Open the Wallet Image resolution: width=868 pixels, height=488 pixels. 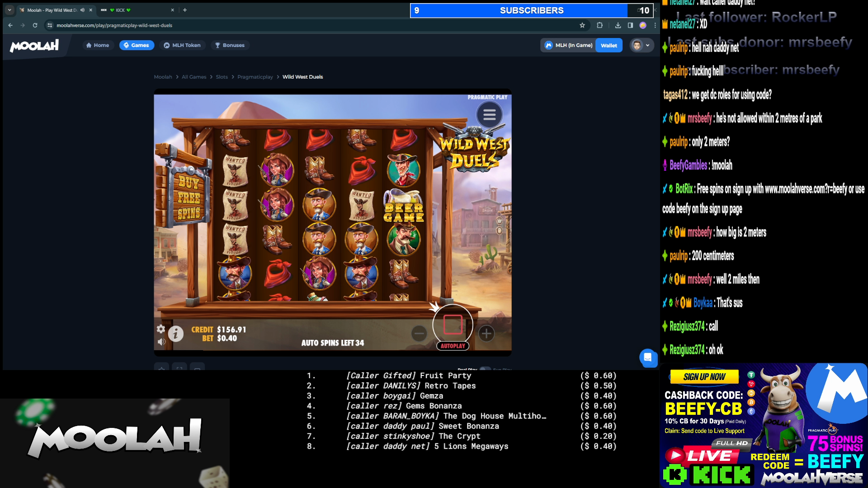pos(609,45)
